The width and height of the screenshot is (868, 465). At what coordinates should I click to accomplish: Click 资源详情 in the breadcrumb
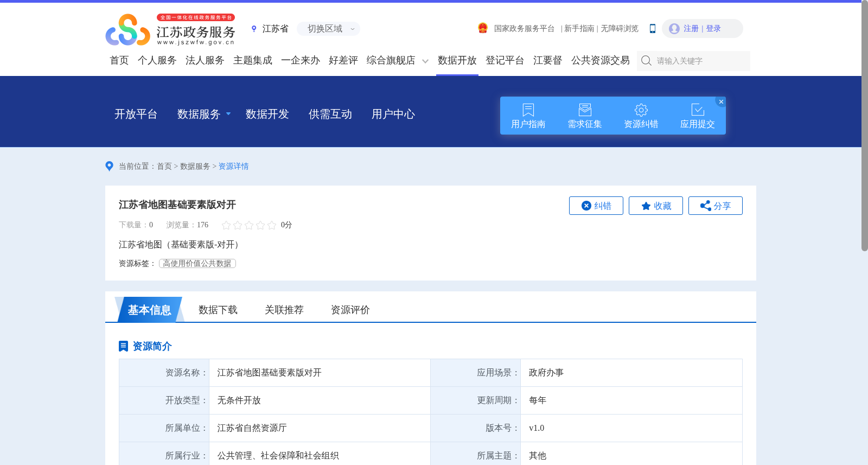pyautogui.click(x=233, y=167)
